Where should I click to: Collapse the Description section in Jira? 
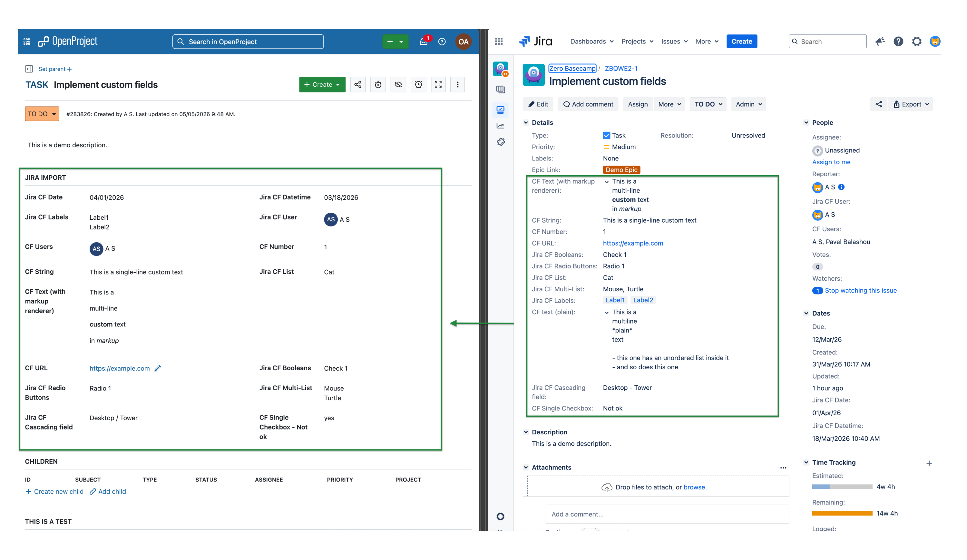pos(526,432)
